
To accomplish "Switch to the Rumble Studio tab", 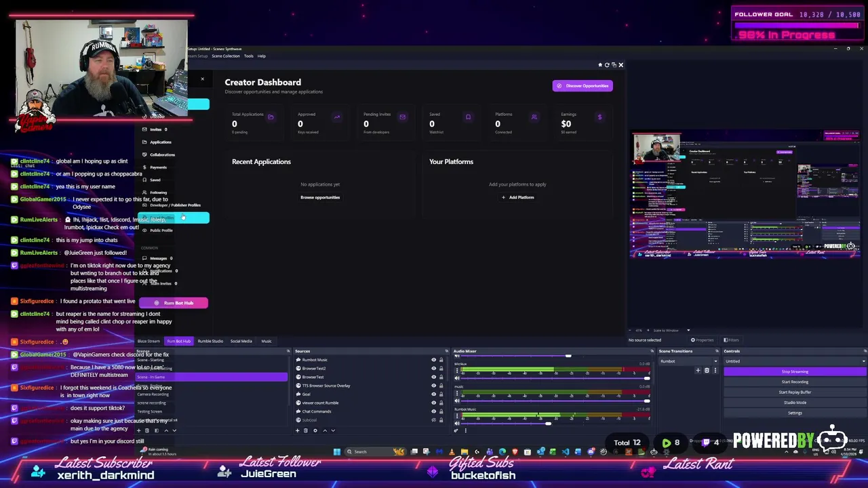I will [x=210, y=341].
